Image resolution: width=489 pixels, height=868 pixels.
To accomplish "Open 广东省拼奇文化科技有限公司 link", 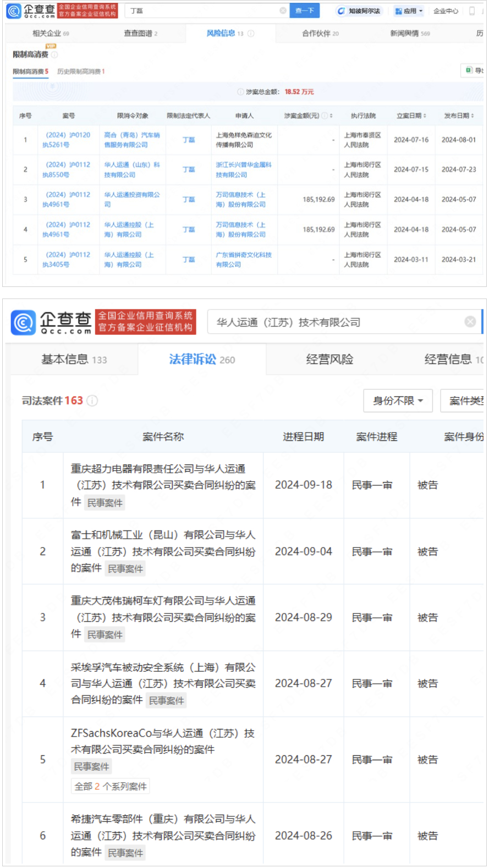I will pyautogui.click(x=244, y=259).
